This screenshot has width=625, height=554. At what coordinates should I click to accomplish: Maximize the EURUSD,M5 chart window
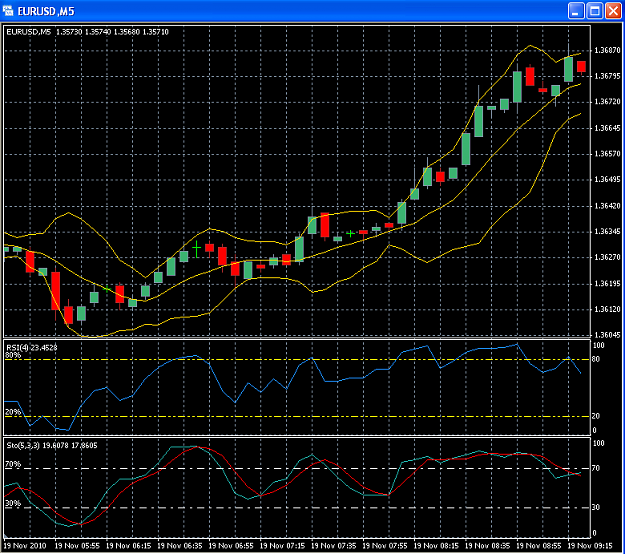(595, 11)
